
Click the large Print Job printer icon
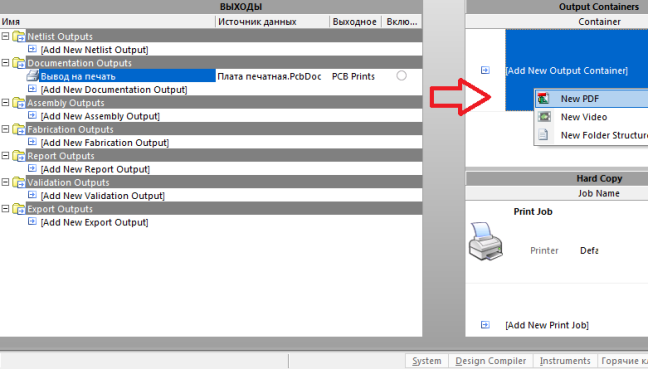(486, 242)
